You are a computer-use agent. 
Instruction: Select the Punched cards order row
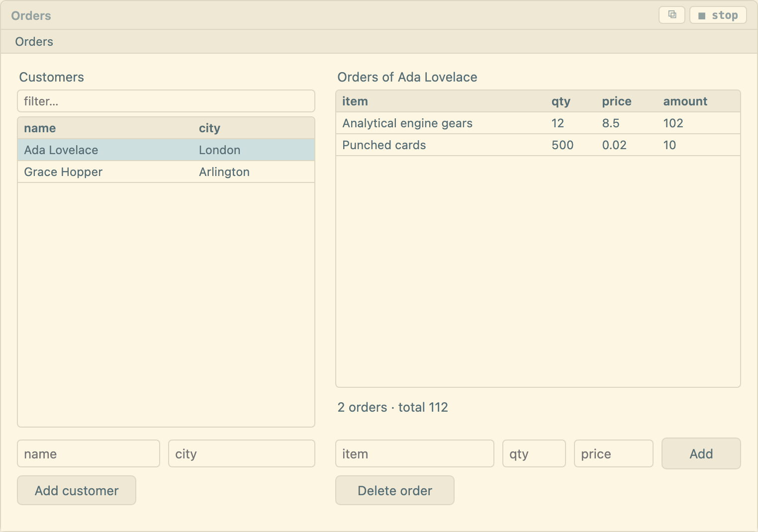(538, 145)
